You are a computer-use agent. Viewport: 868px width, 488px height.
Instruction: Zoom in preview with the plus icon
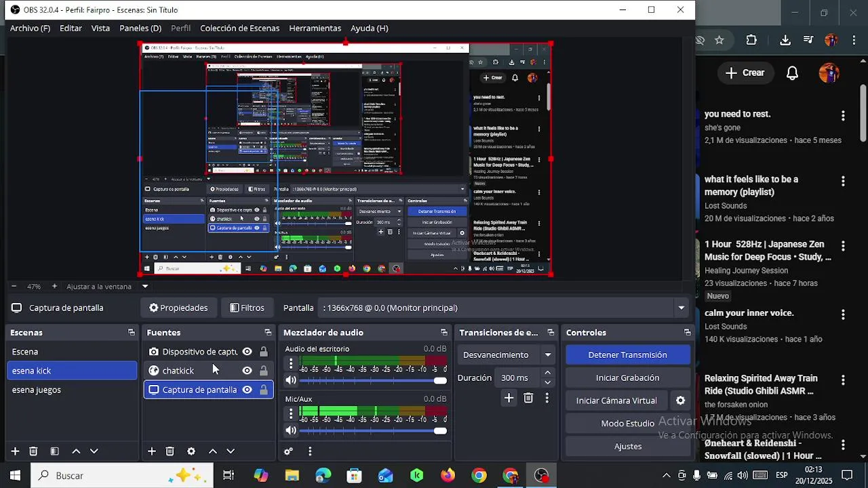tap(54, 287)
